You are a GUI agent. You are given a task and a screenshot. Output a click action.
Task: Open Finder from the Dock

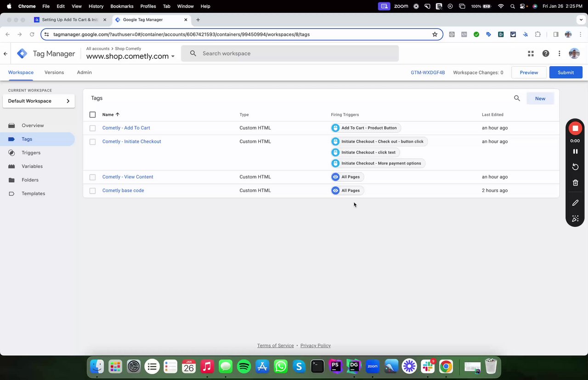pyautogui.click(x=97, y=366)
